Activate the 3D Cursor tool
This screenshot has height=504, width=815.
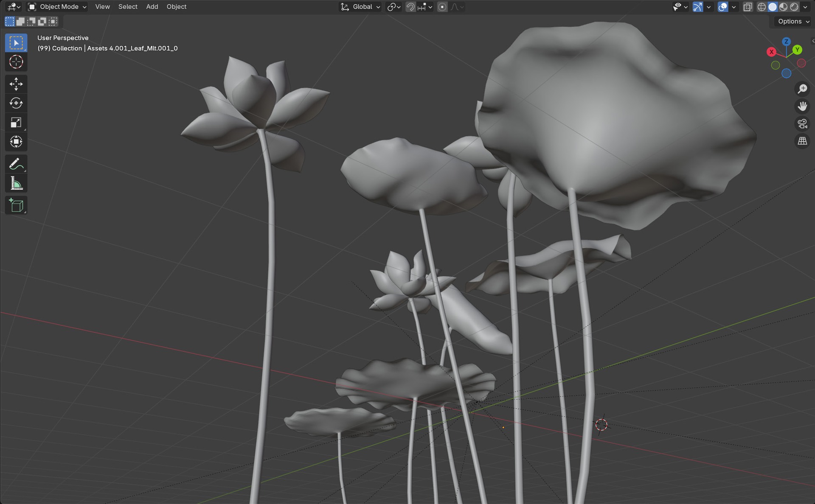pos(16,62)
